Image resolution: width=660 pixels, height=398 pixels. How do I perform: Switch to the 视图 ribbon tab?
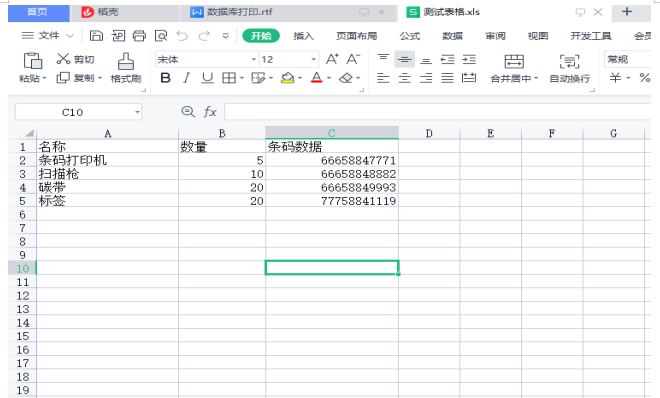pos(538,36)
